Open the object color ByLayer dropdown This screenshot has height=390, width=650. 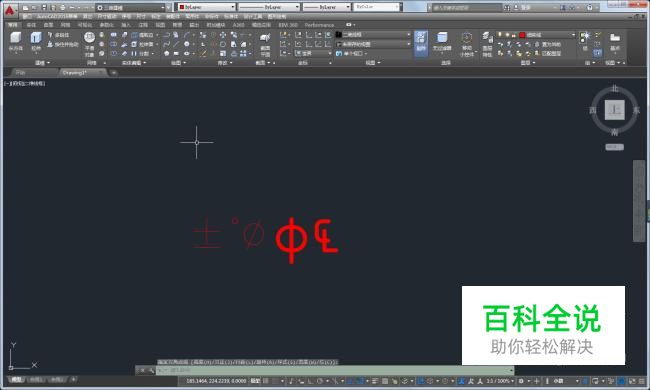click(206, 7)
